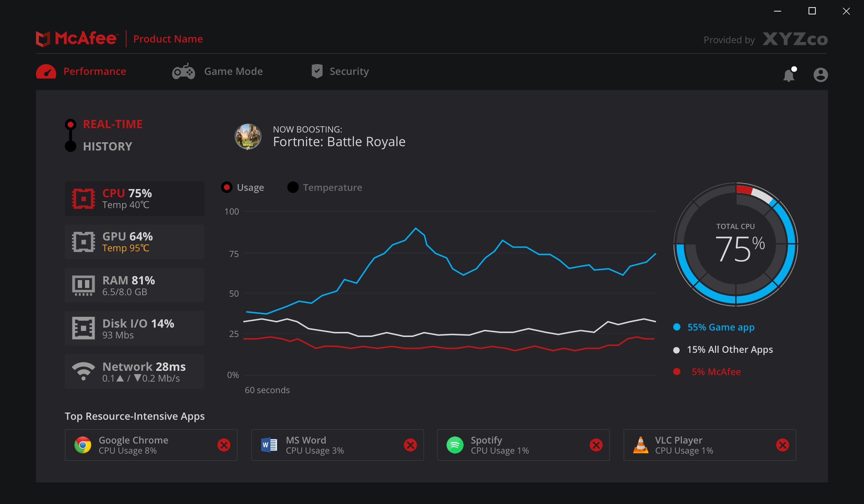
Task: Close VLC Player with its red X
Action: point(783,445)
